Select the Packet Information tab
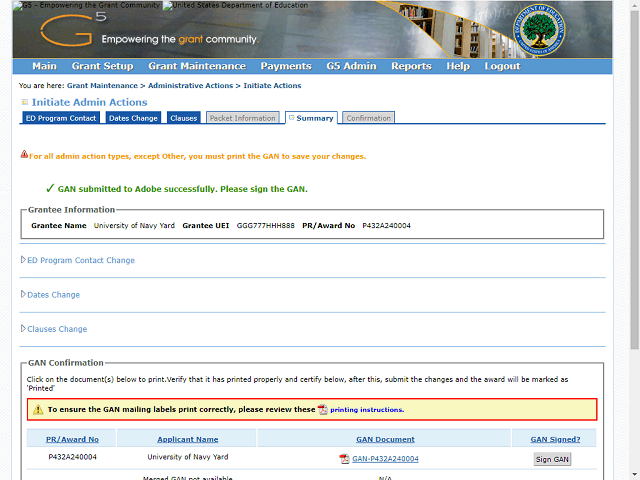Image resolution: width=640 pixels, height=480 pixels. [x=242, y=118]
